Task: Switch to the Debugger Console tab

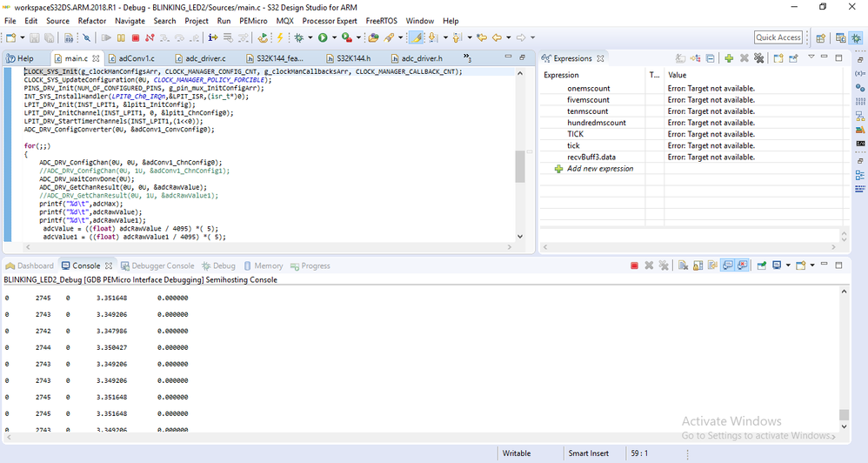Action: [x=157, y=265]
